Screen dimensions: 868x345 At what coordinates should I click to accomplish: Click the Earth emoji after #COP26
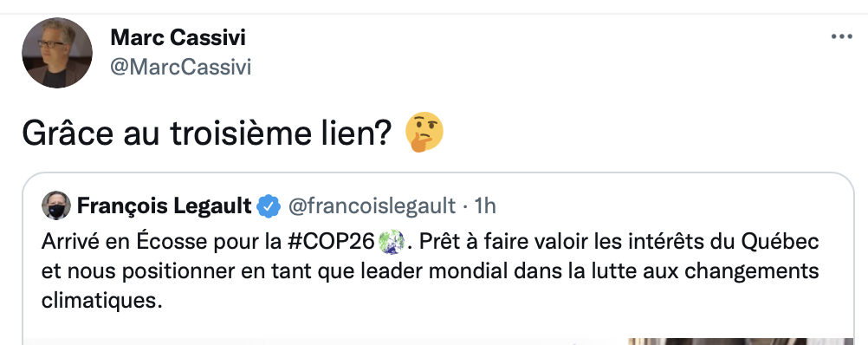click(392, 242)
